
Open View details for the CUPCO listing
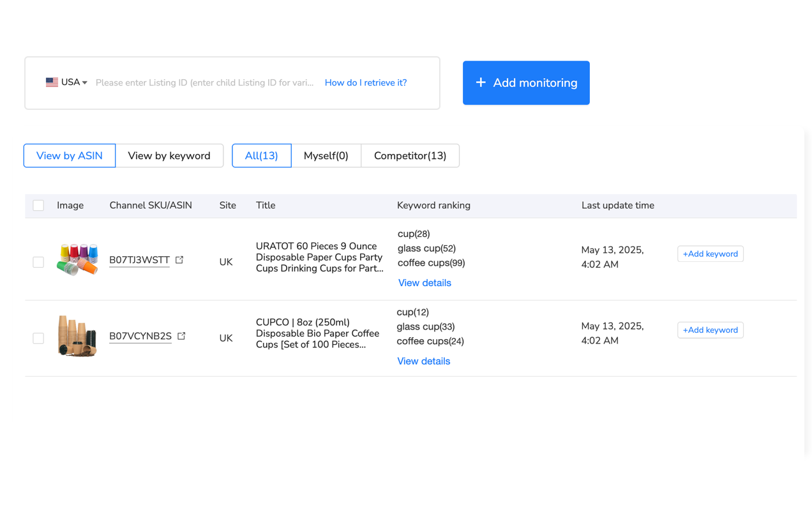tap(423, 361)
